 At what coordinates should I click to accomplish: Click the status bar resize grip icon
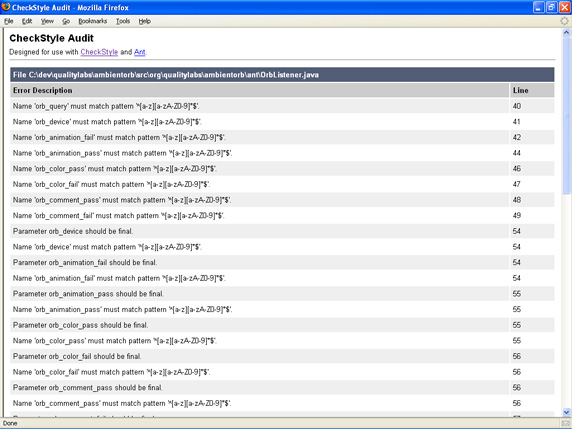tap(566, 423)
